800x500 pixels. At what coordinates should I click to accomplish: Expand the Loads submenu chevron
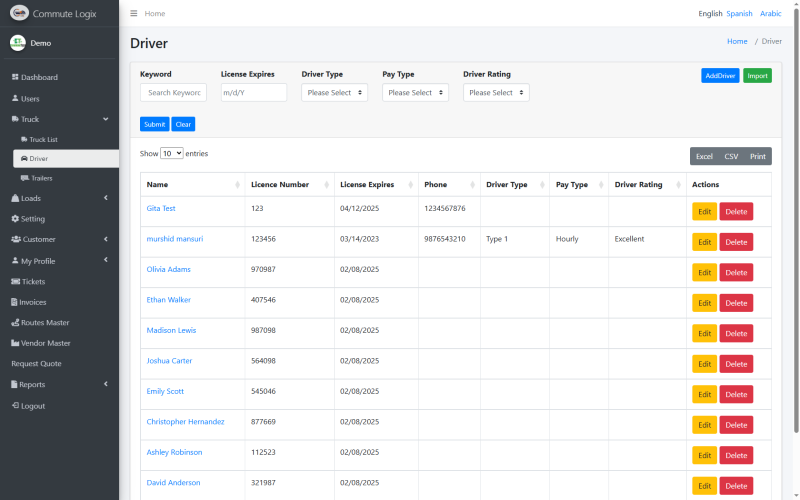pos(106,197)
